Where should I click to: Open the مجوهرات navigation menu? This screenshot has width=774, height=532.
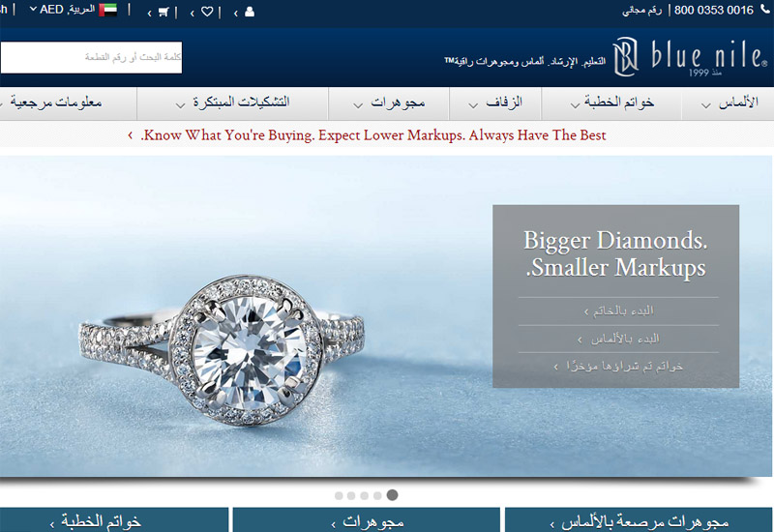pos(389,103)
